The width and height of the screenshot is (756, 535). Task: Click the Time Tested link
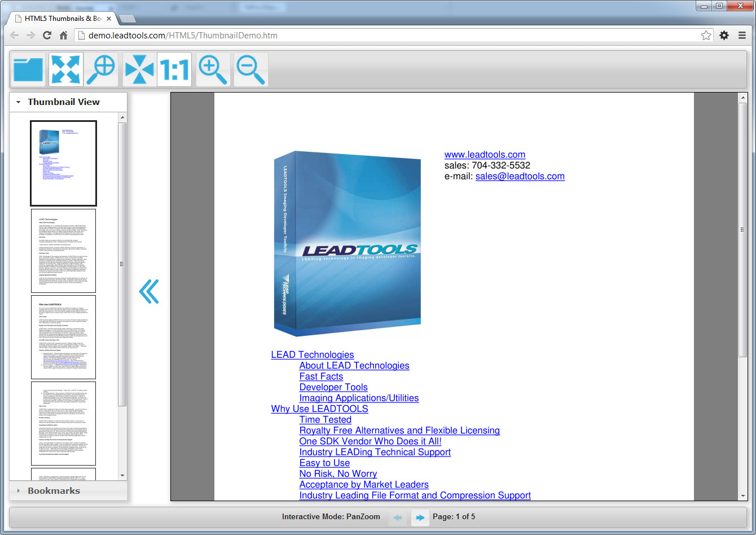click(x=326, y=420)
